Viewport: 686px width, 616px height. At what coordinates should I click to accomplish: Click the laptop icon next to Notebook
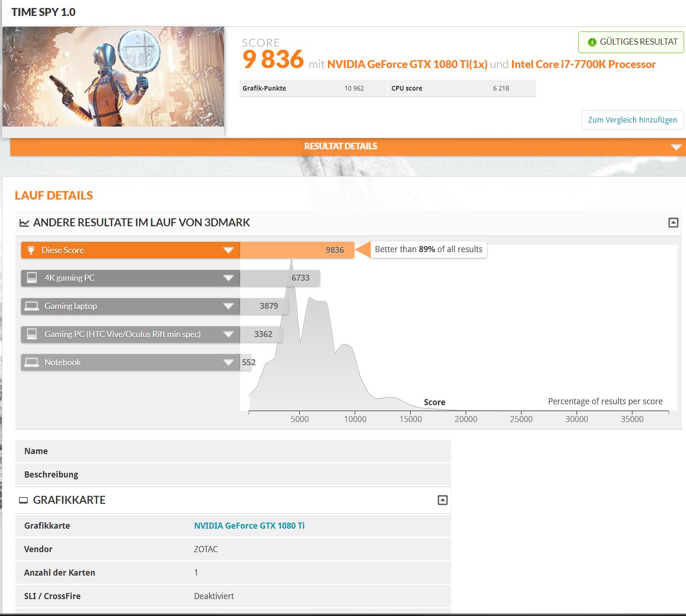tap(32, 362)
